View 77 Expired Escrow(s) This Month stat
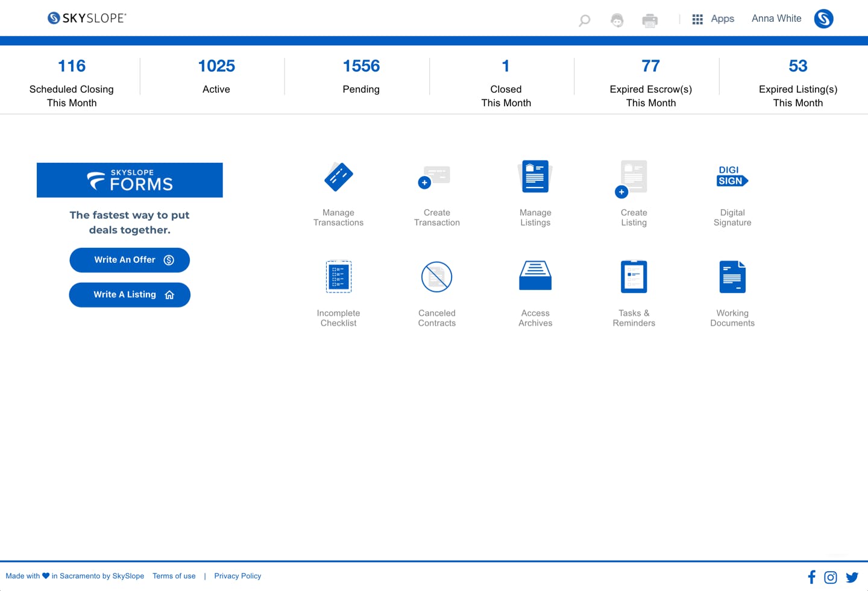Image resolution: width=868 pixels, height=591 pixels. pyautogui.click(x=651, y=83)
